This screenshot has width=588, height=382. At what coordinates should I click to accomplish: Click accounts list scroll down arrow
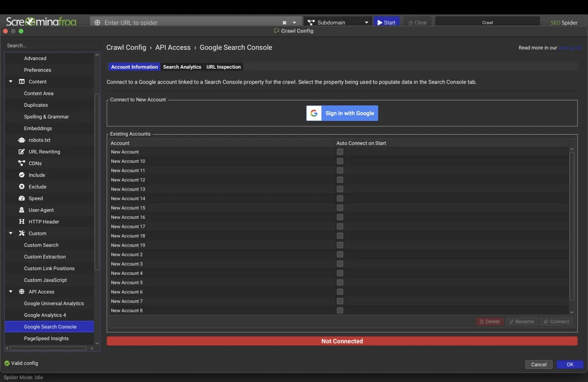click(572, 313)
